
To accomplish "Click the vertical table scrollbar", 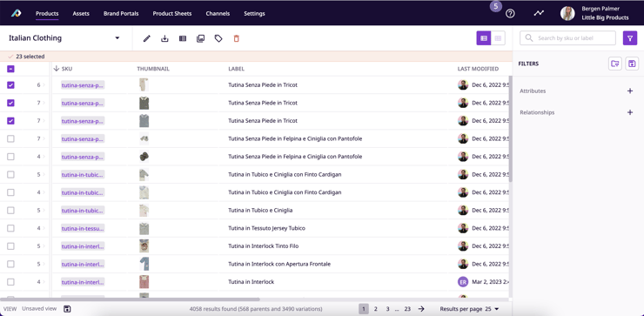I will [511, 128].
